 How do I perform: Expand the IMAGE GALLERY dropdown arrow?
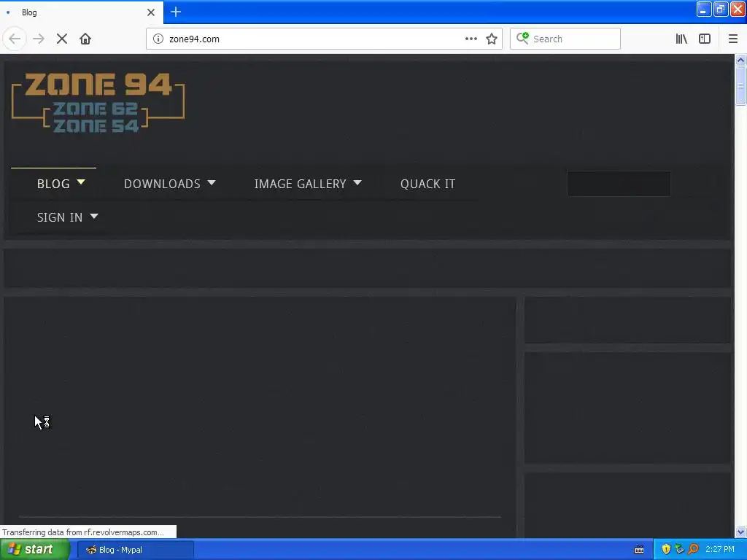(x=357, y=182)
